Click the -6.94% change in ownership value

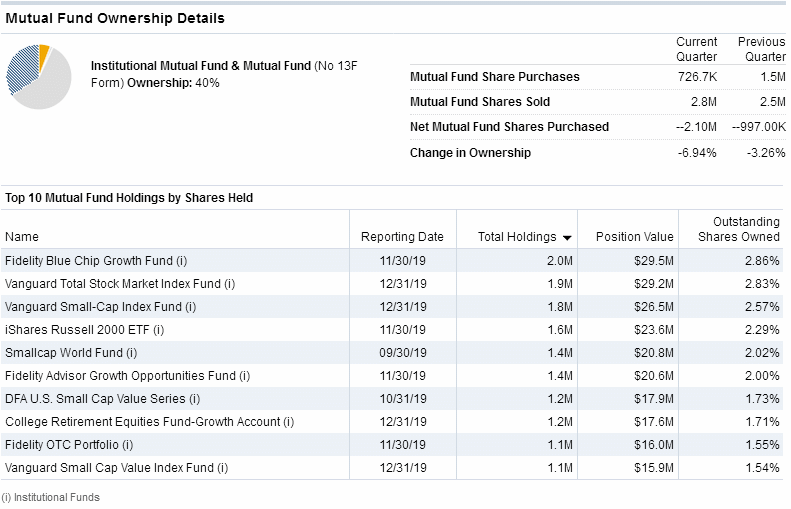coord(697,153)
